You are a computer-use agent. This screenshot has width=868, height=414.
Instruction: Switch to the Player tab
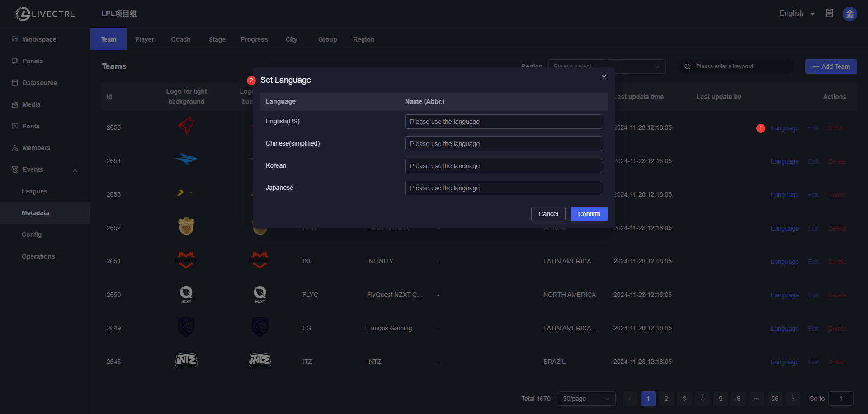point(145,39)
